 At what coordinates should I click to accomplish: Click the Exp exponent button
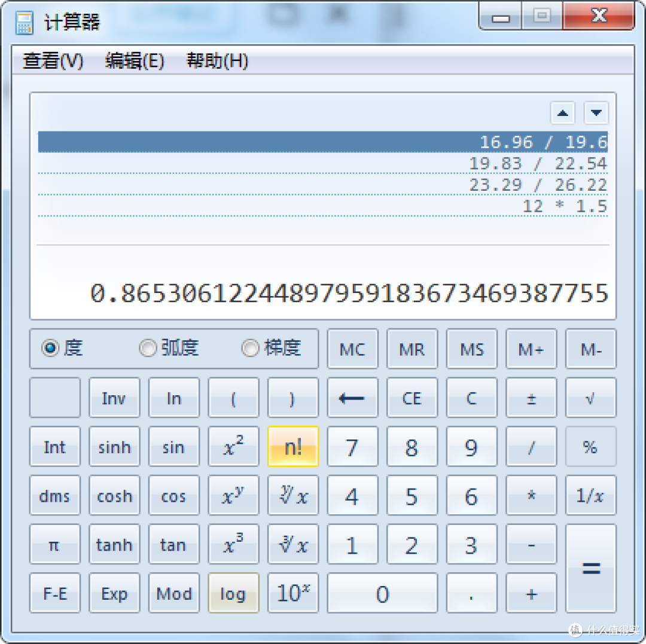click(x=114, y=593)
